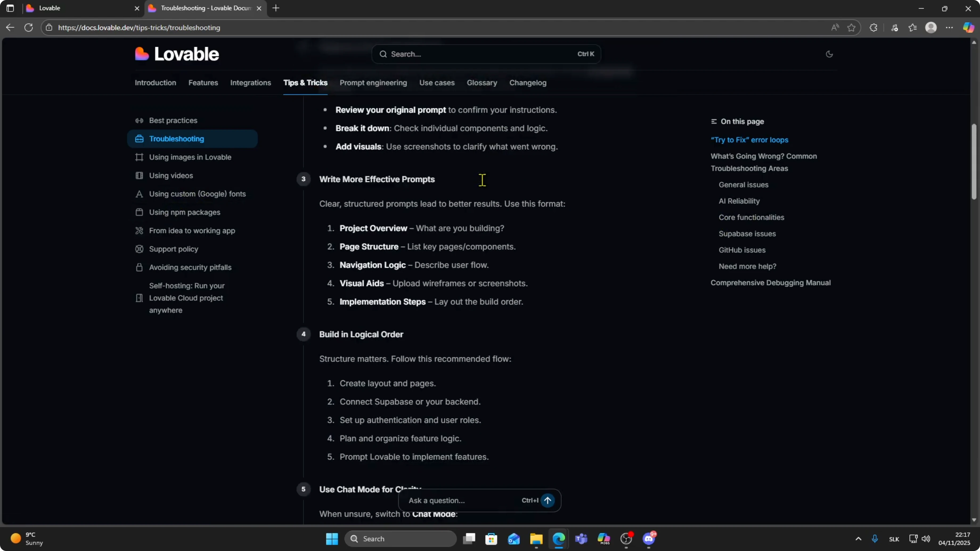Switch to the Lovable browser tab
This screenshot has width=980, height=551.
coord(83,8)
